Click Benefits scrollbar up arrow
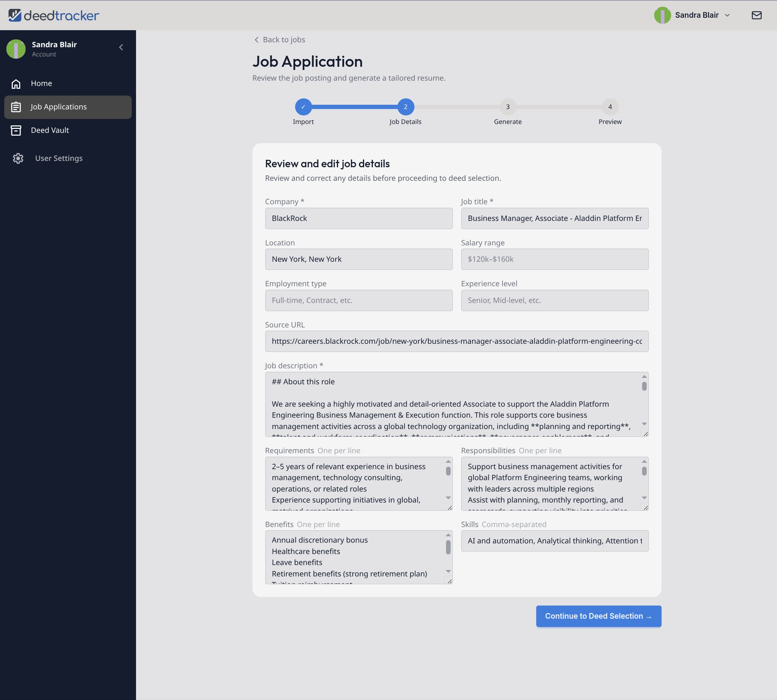 (x=448, y=535)
